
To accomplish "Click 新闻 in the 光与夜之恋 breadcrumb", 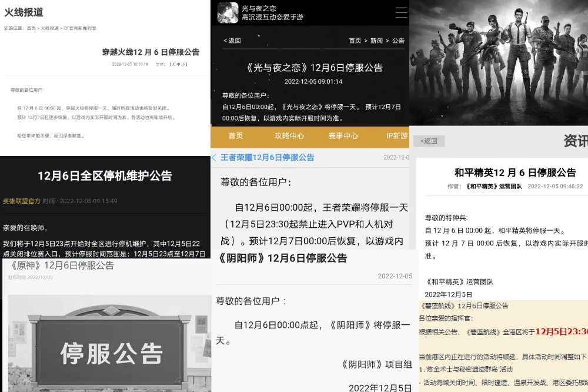I will (376, 41).
